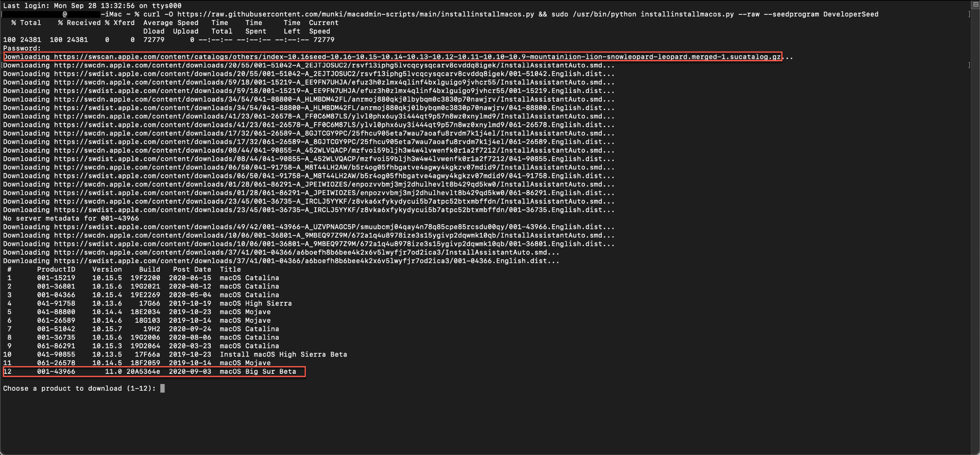Click post date 2019-10-19
This screenshot has height=455, width=980.
[x=190, y=304]
